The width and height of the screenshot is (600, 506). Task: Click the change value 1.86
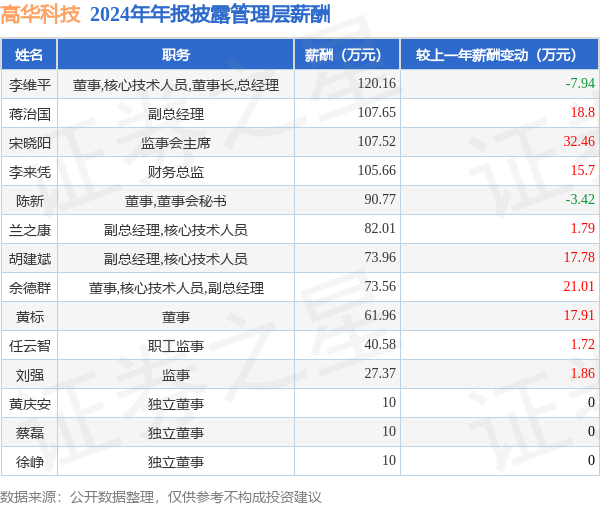tap(583, 373)
